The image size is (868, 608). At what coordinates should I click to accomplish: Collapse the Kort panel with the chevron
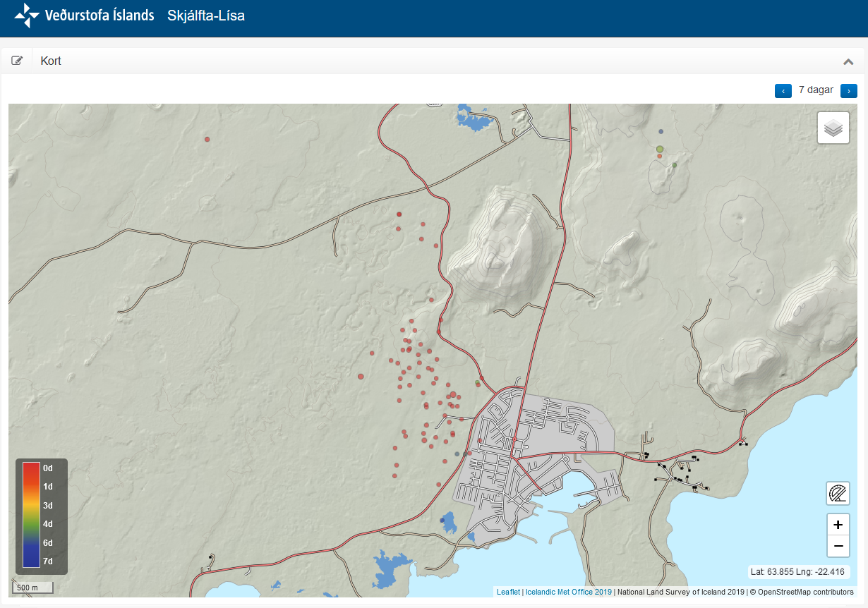point(848,61)
